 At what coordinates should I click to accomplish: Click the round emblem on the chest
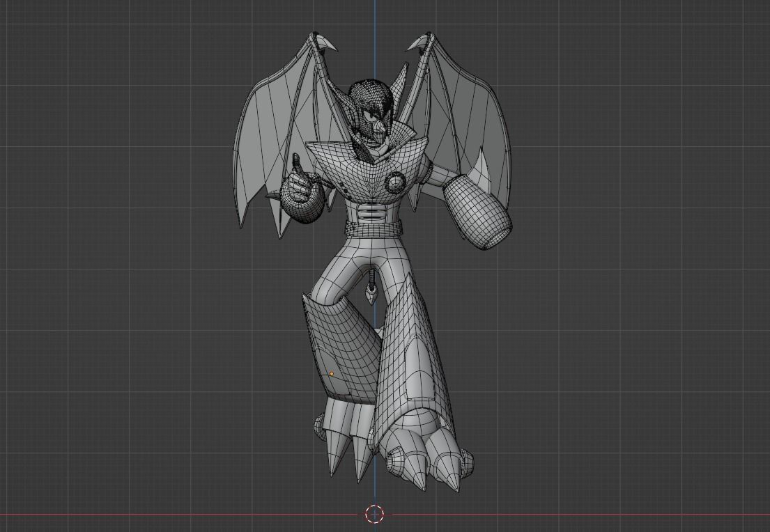coord(394,183)
